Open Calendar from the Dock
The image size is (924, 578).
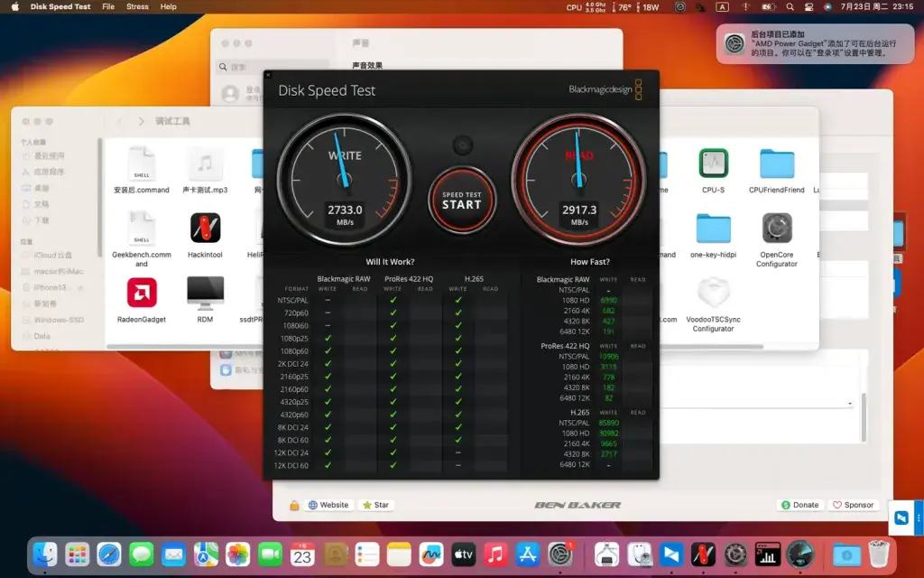302,555
